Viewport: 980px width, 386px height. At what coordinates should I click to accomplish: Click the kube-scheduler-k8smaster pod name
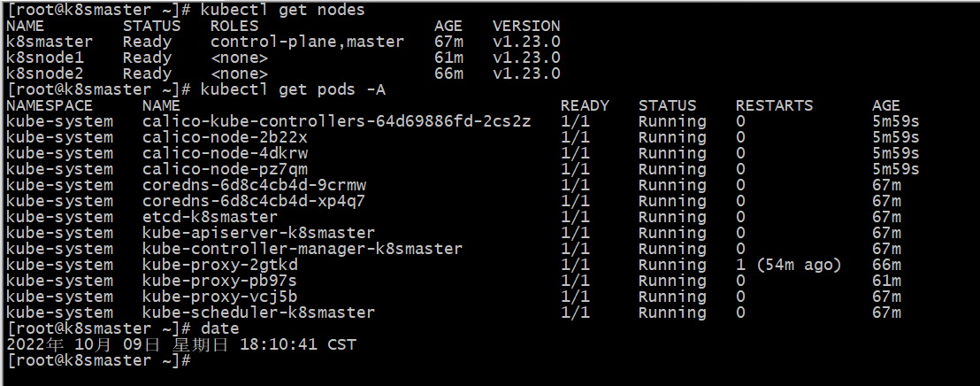point(258,313)
